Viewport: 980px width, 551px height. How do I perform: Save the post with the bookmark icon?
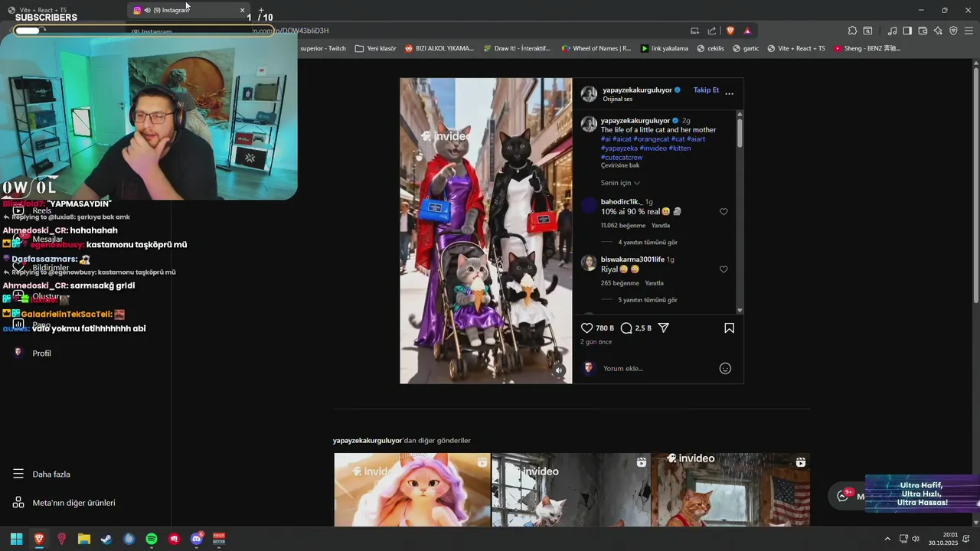(729, 328)
